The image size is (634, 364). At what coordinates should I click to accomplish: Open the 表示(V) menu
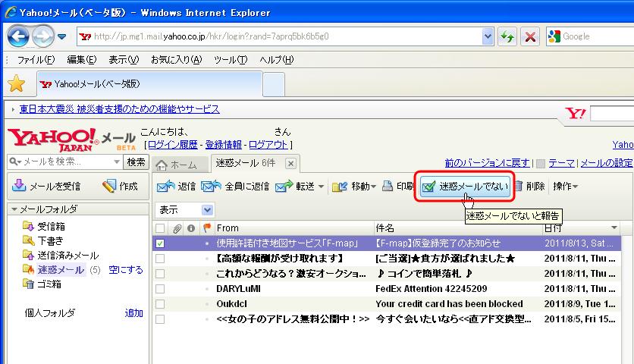124,60
